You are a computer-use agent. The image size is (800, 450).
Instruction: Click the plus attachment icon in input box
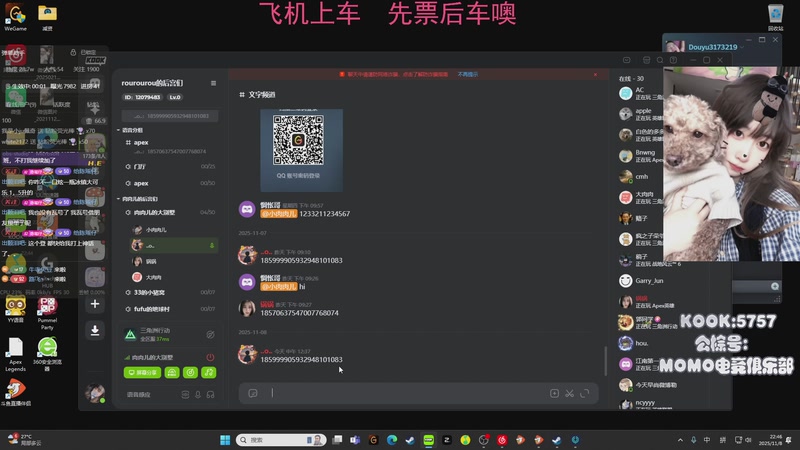click(554, 393)
